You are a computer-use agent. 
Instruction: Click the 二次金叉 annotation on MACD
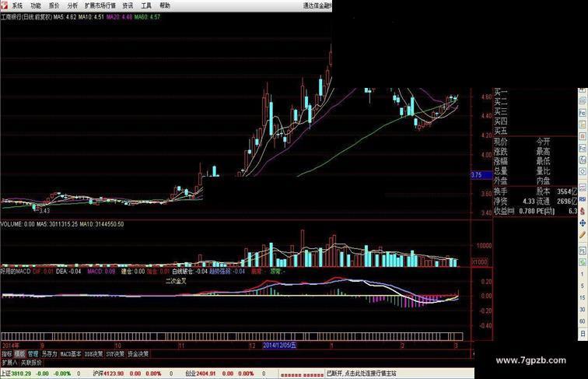point(177,281)
